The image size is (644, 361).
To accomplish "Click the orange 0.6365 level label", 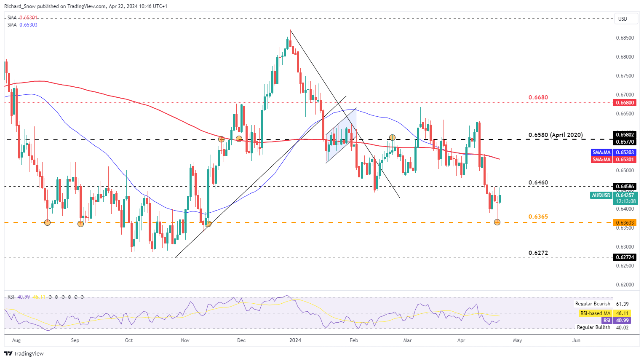I will (x=538, y=217).
